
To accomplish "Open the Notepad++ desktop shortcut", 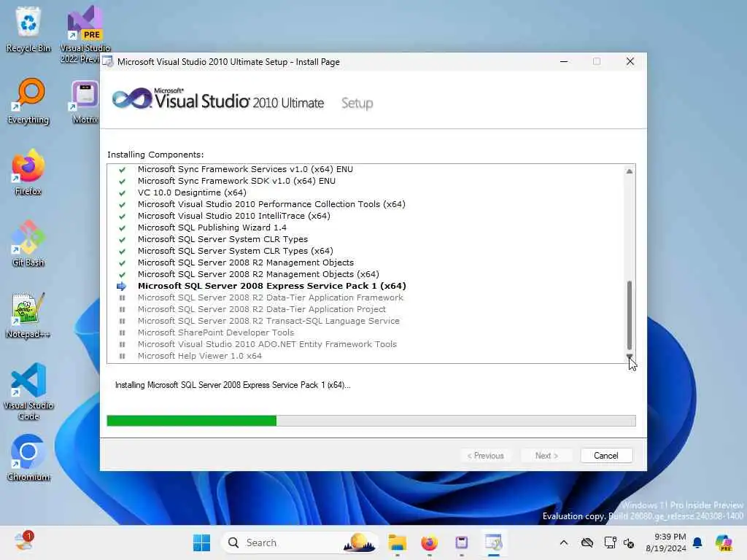I will (28, 315).
